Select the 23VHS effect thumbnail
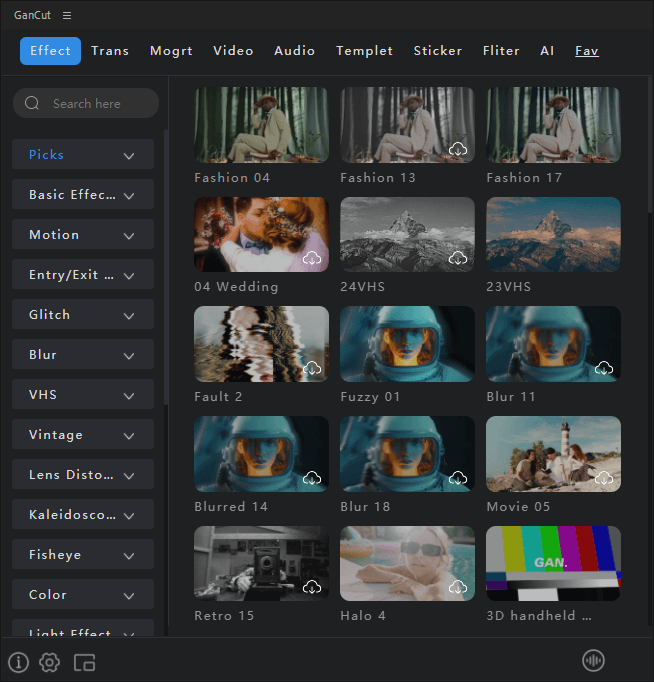 pyautogui.click(x=554, y=234)
